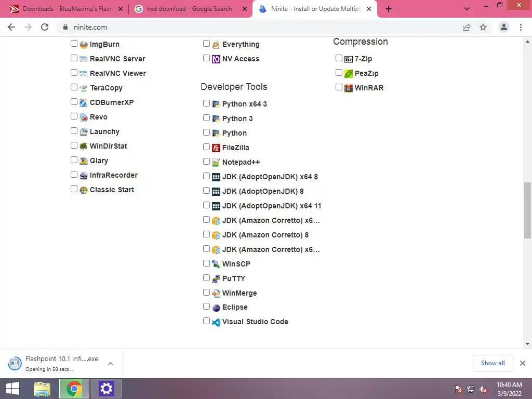Click the page vertical scrollbar thumb
532x399 pixels.
527,210
